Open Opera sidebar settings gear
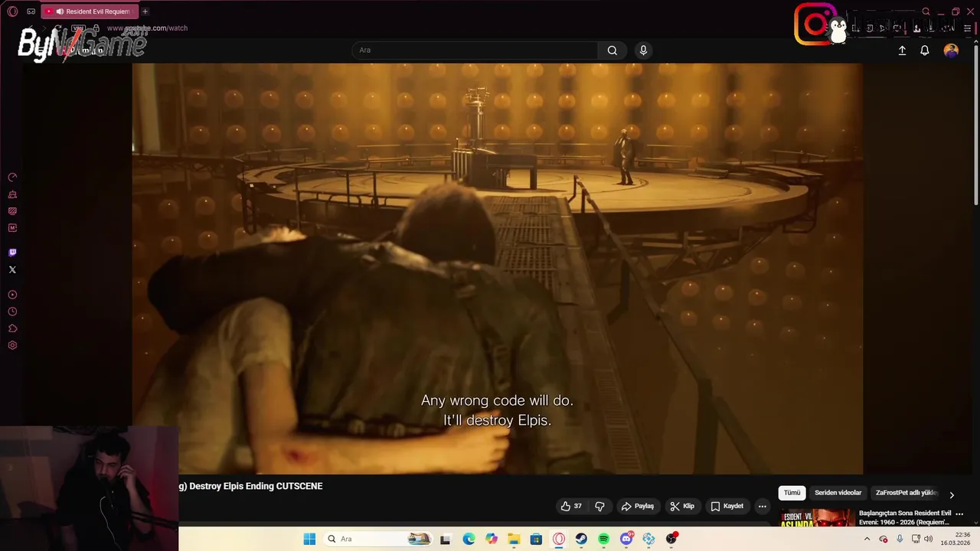 (12, 345)
